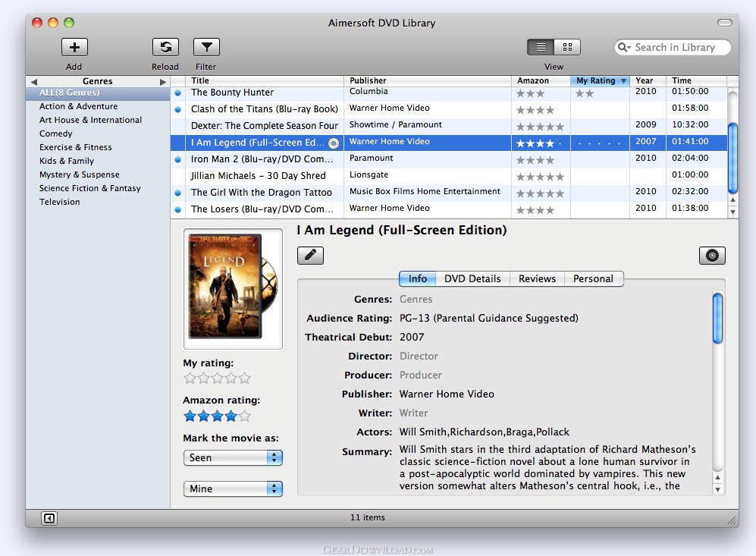
Task: Click the Producer placeholder field
Action: point(421,375)
